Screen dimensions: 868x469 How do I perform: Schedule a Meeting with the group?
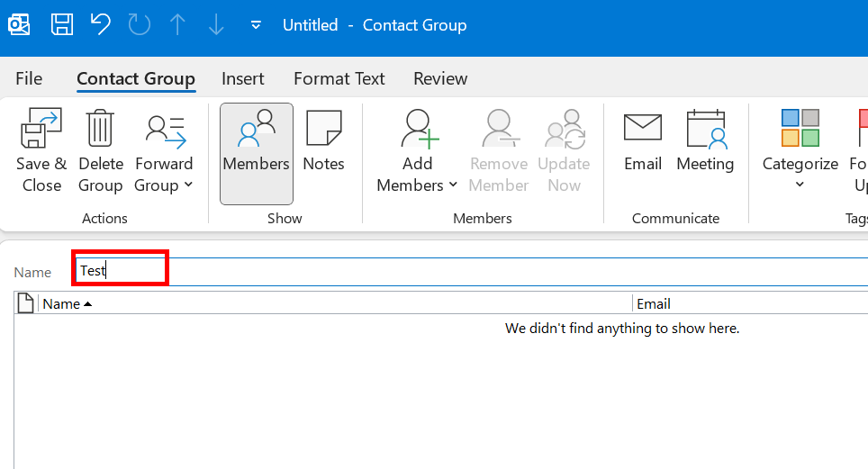705,141
